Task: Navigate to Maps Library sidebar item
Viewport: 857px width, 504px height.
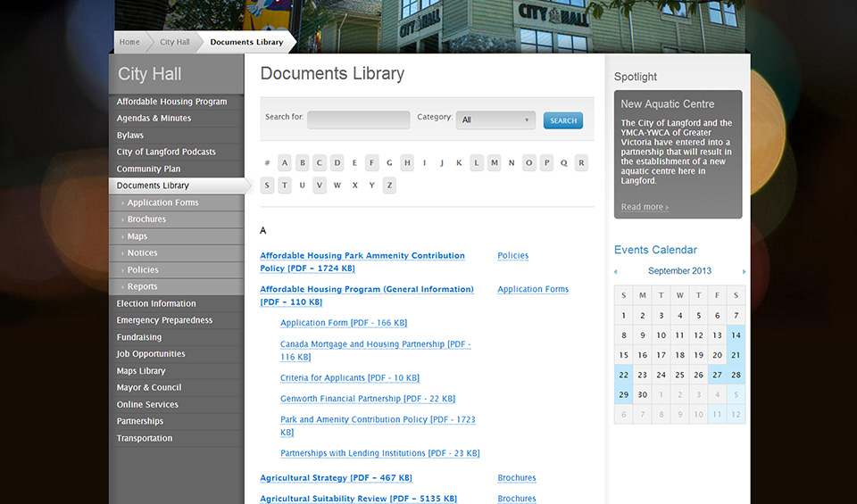Action: tap(141, 371)
